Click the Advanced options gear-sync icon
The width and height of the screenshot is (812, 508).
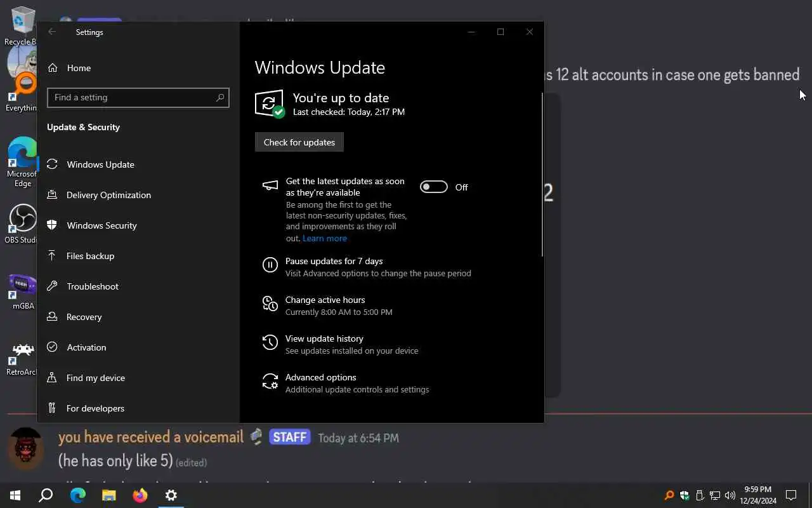point(270,381)
